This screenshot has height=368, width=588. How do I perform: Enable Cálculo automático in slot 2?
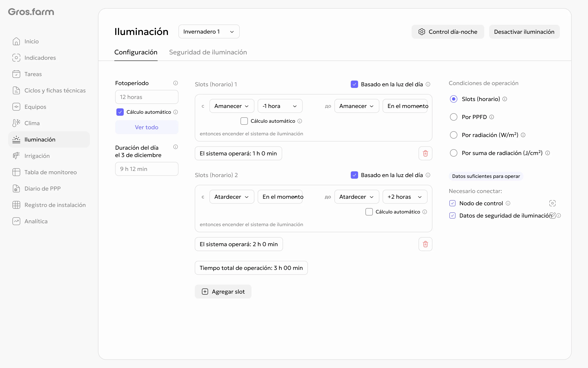369,212
